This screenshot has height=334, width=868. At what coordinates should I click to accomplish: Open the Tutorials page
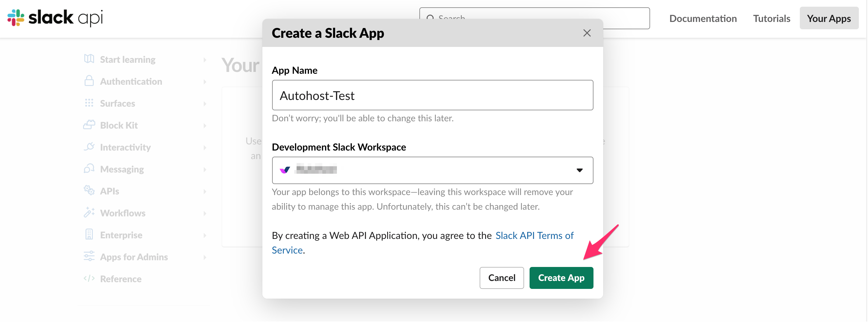tap(771, 18)
